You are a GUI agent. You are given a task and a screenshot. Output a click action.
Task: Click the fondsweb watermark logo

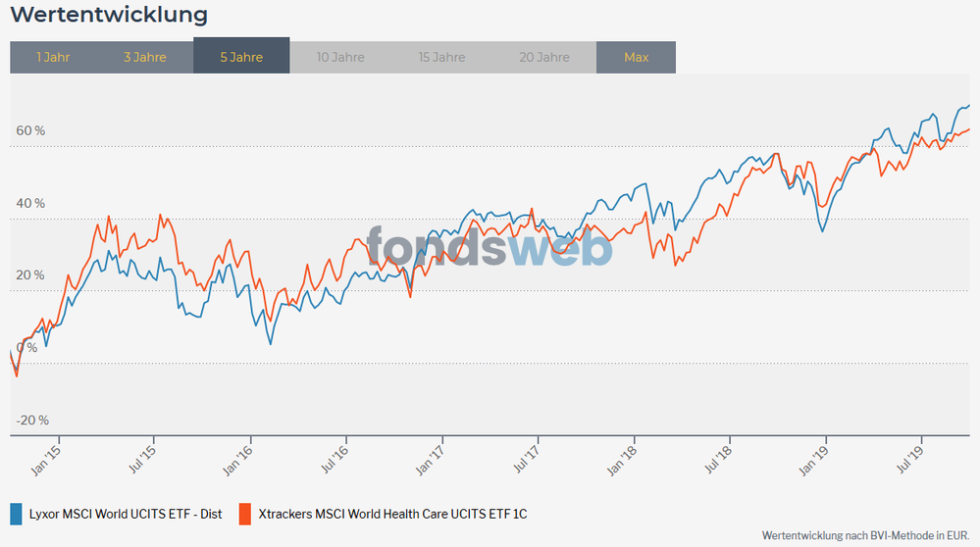pos(490,246)
